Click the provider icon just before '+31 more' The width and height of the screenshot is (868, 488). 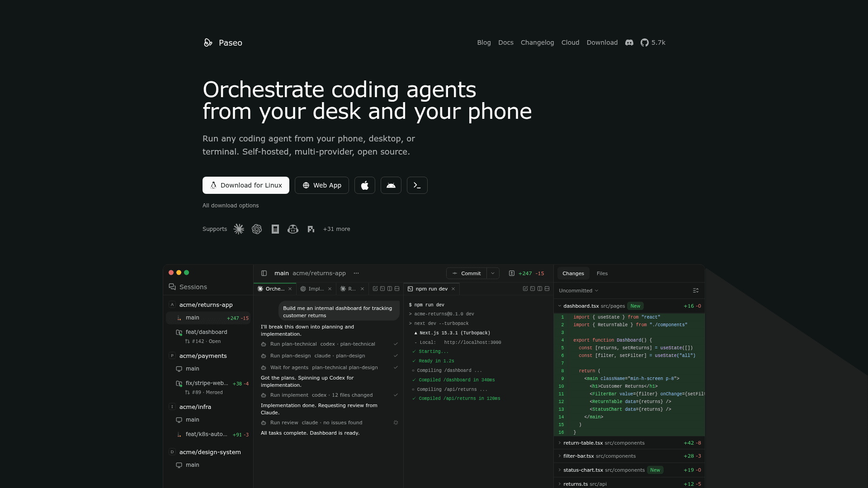[x=311, y=229]
